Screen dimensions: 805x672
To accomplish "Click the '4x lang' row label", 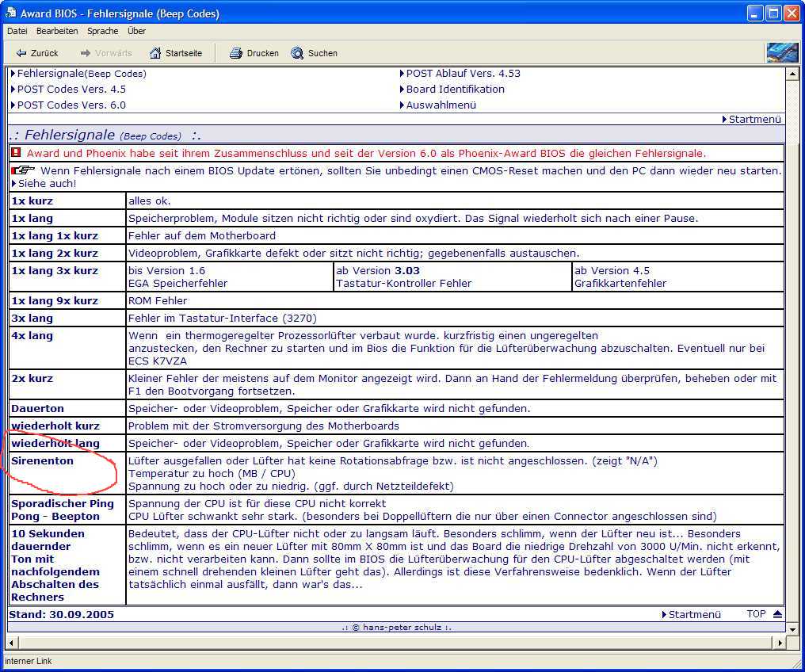I will tap(32, 336).
